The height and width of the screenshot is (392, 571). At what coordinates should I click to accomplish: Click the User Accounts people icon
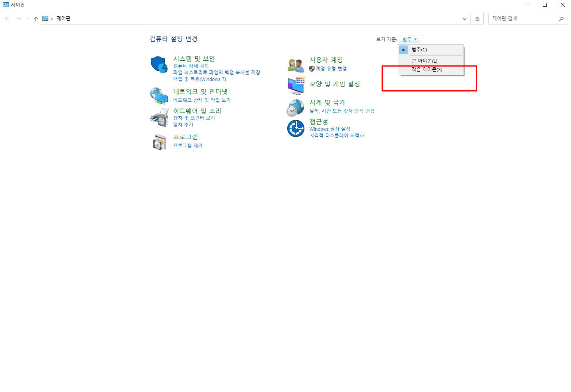pos(296,65)
